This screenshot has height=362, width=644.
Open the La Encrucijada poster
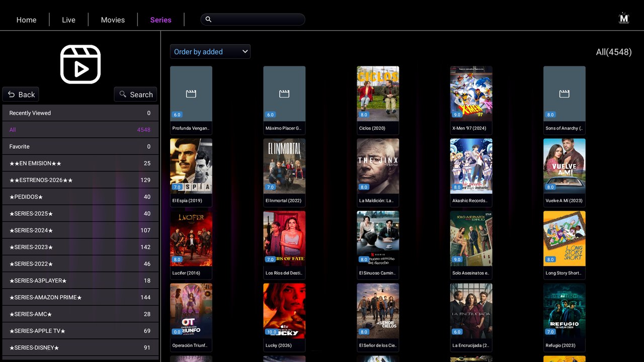click(471, 311)
